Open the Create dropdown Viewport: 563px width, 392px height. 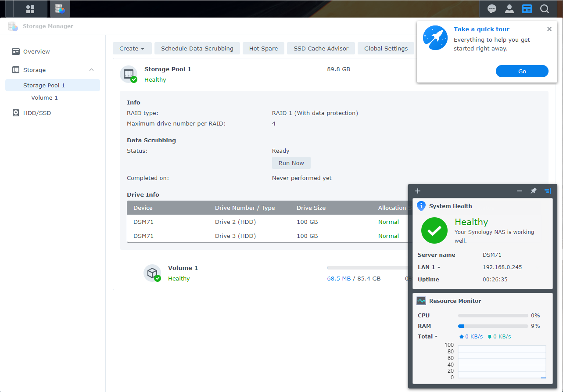(132, 48)
